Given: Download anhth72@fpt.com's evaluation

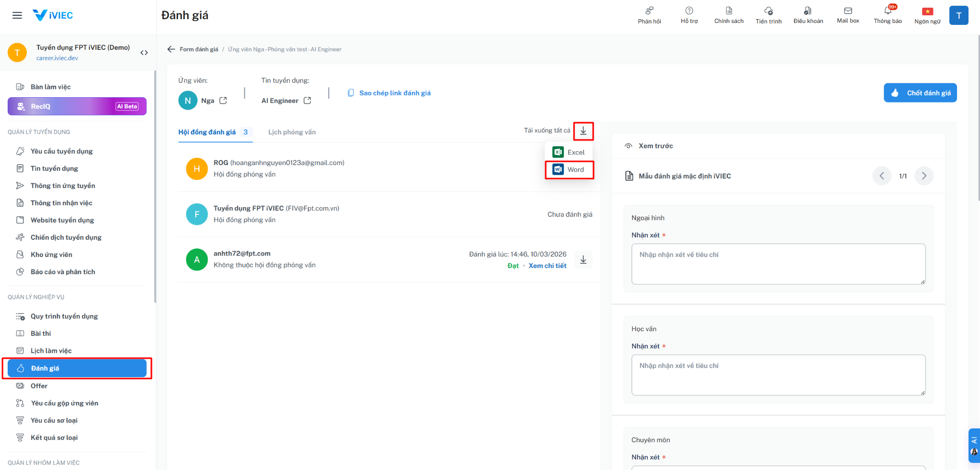Looking at the screenshot, I should [583, 260].
